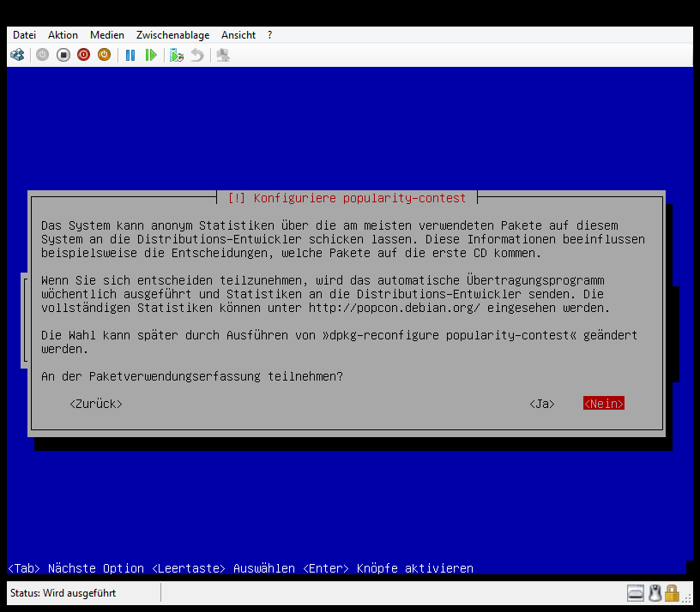The height and width of the screenshot is (612, 700).
Task: Save VM state with the orange power icon
Action: point(104,56)
